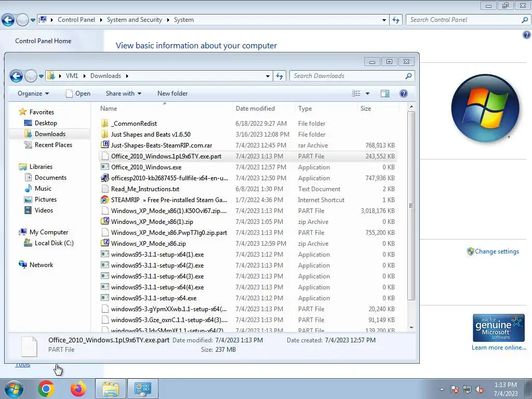The height and width of the screenshot is (399, 532).
Task: Click the scroll down arrow of file list
Action: click(411, 328)
